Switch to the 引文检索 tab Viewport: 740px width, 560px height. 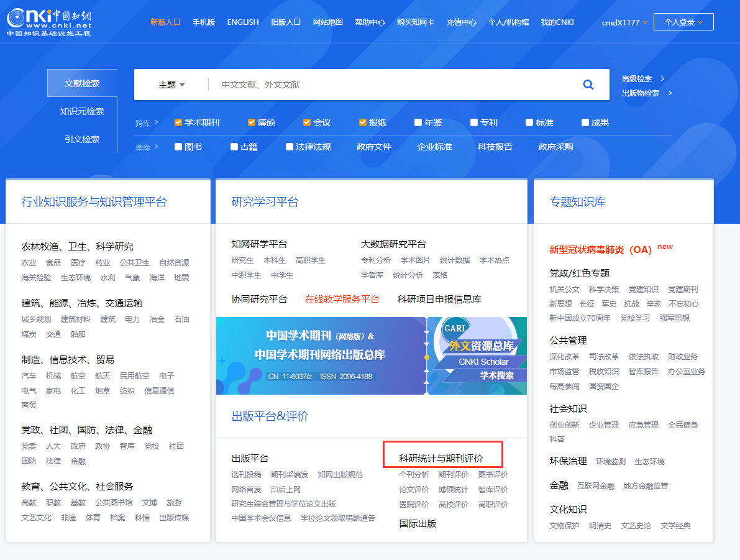82,139
